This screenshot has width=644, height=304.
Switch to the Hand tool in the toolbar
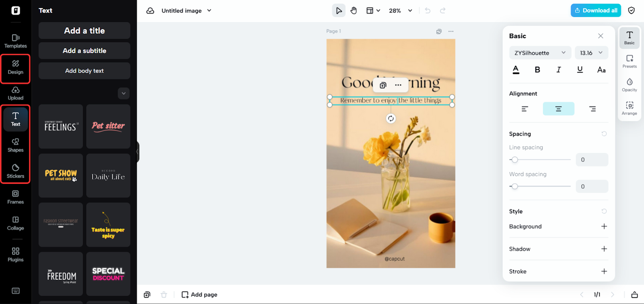(x=354, y=10)
